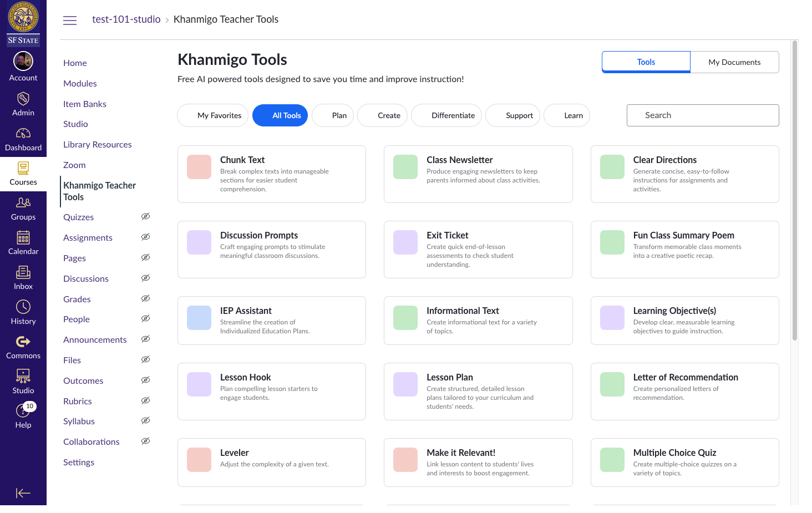Open the SF State logo home link
This screenshot has width=812, height=513.
(23, 23)
